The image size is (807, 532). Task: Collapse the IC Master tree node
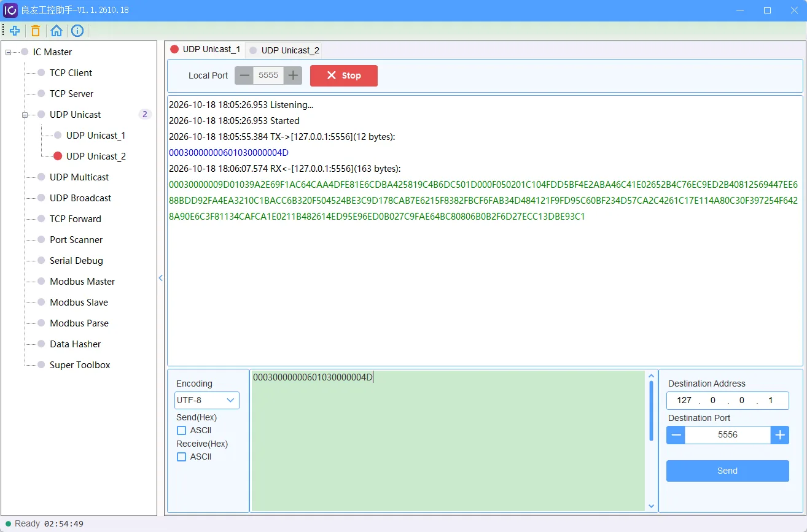8,52
